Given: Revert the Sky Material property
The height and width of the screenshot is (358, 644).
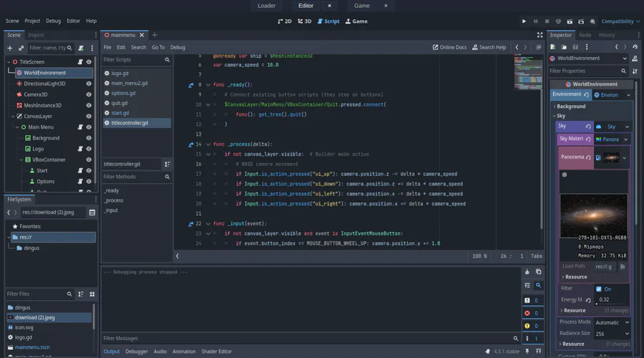Looking at the screenshot, I should click(588, 139).
